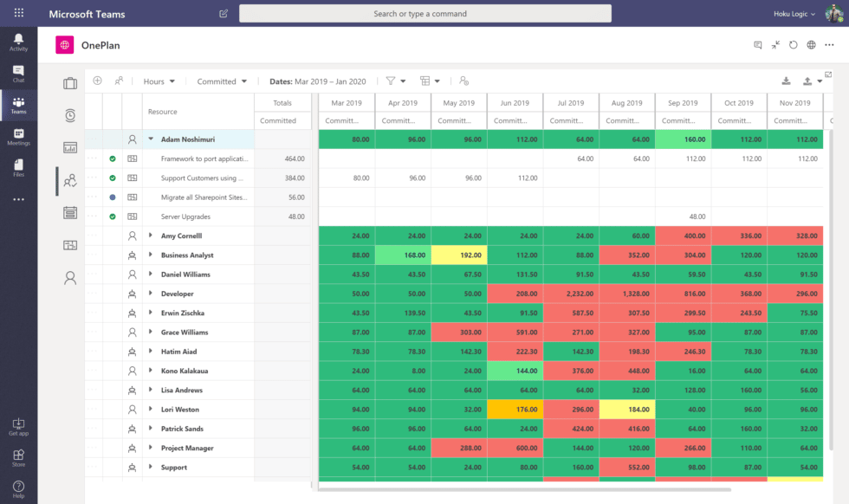This screenshot has height=504, width=849.
Task: Collapse the Adam Noshimuri row
Action: (151, 139)
